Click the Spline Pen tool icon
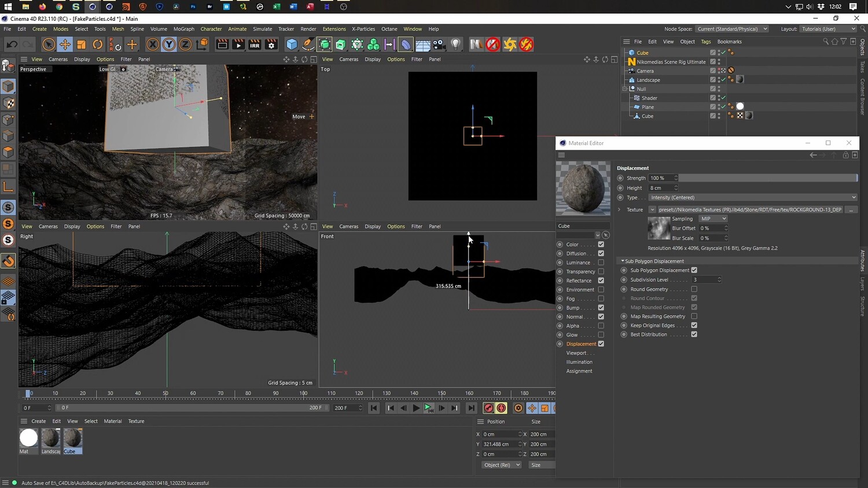Image resolution: width=868 pixels, height=488 pixels. pyautogui.click(x=308, y=45)
